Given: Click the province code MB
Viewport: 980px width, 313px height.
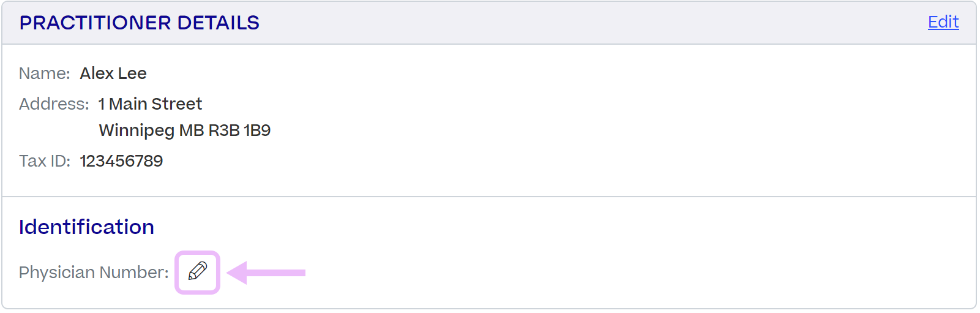Looking at the screenshot, I should 192,130.
